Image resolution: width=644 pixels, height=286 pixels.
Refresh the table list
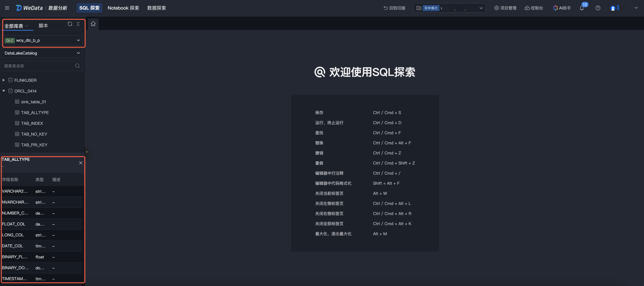pyautogui.click(x=70, y=24)
